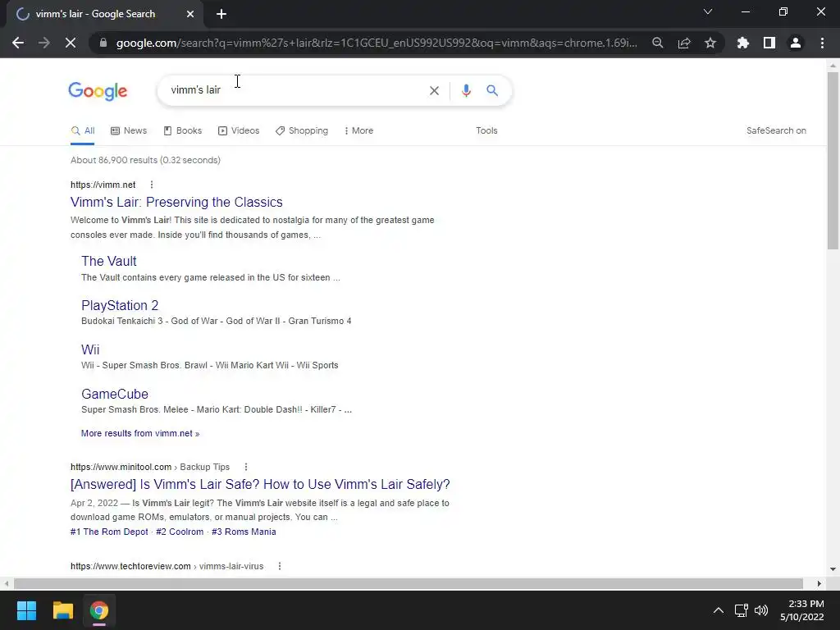Open network status tray icon
Viewport: 840px width, 630px height.
[742, 610]
